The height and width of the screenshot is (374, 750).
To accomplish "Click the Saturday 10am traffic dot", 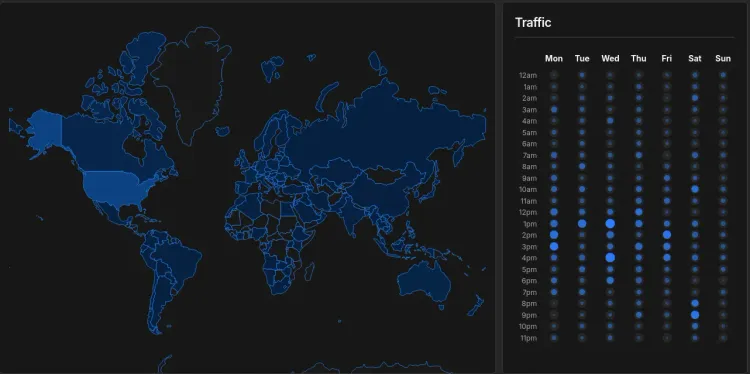I will coord(695,189).
